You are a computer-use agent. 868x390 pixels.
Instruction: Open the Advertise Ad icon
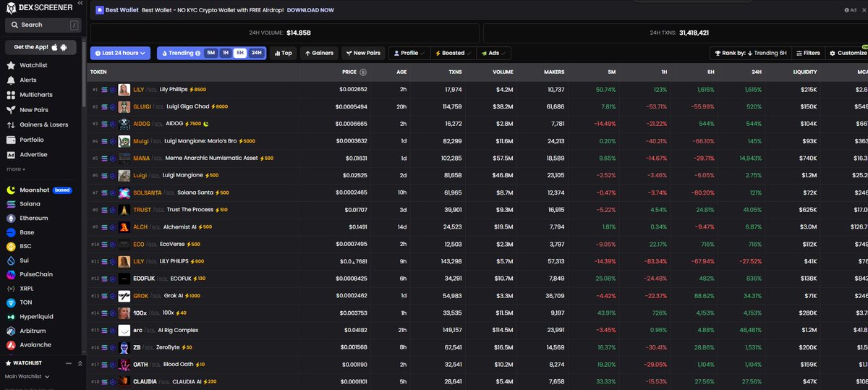tap(11, 154)
